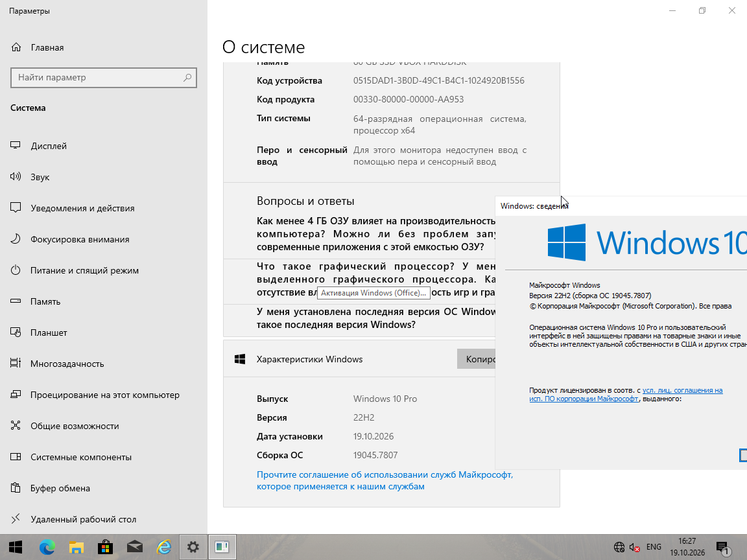Select the Код продукта value 00330-80000-00000-AA953
The height and width of the screenshot is (560, 747).
[x=409, y=99]
